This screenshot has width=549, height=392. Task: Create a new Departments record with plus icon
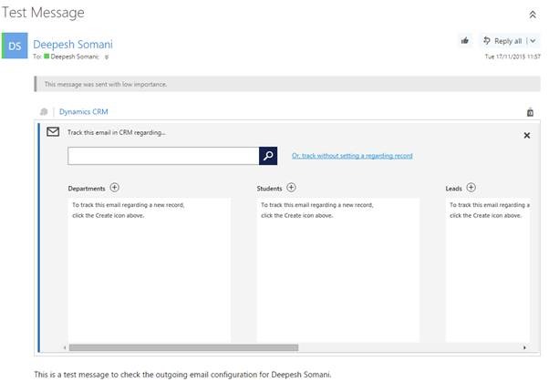[114, 187]
